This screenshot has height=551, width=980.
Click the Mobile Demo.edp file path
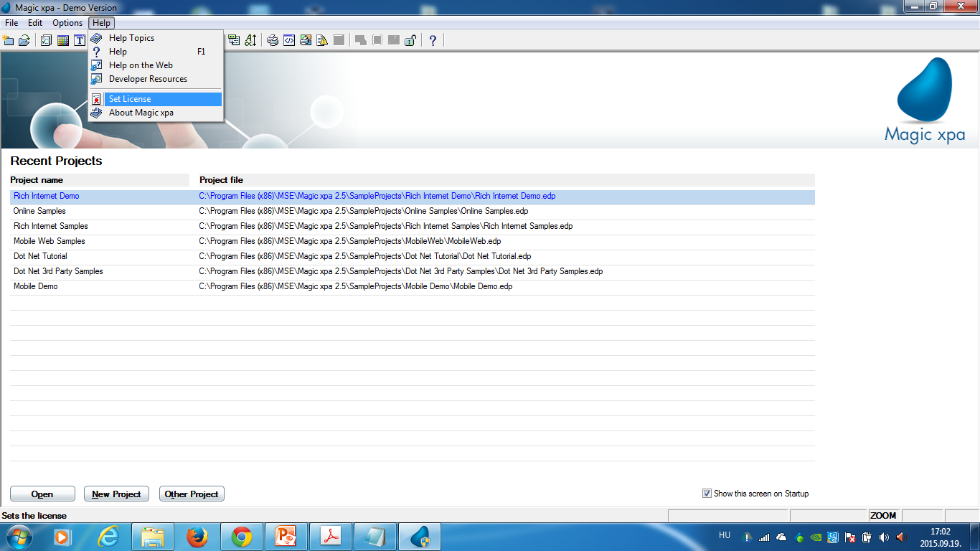355,286
